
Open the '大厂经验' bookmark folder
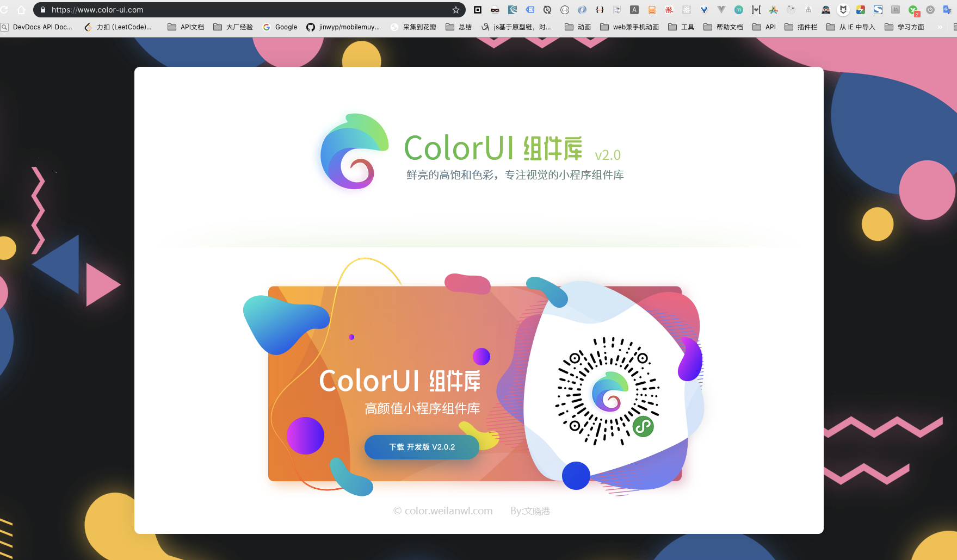click(x=233, y=27)
